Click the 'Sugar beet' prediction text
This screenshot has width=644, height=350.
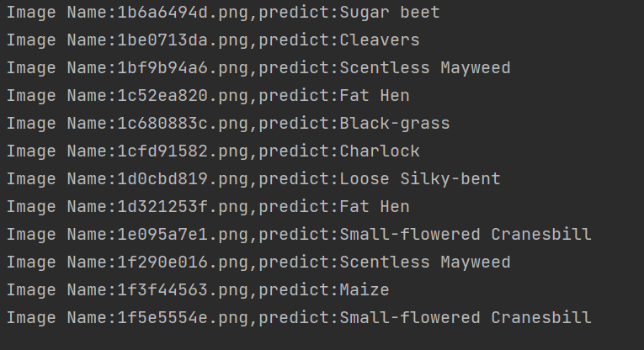click(x=390, y=13)
